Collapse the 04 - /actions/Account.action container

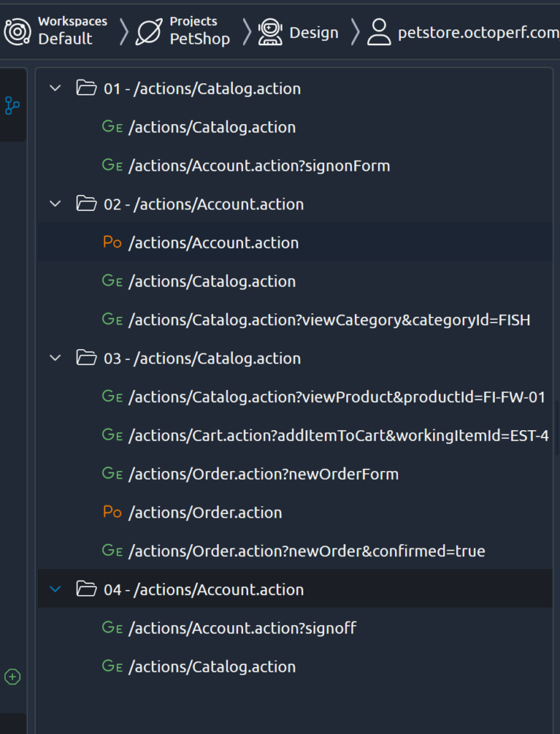click(x=55, y=589)
